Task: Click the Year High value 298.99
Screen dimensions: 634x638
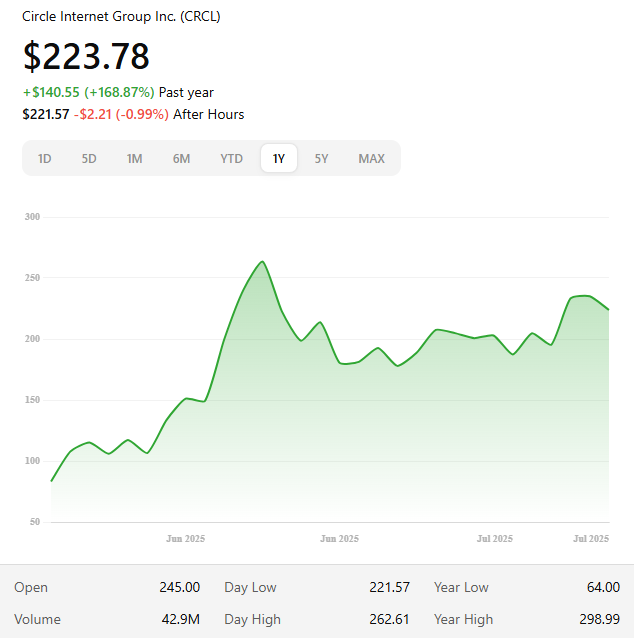Action: [600, 619]
